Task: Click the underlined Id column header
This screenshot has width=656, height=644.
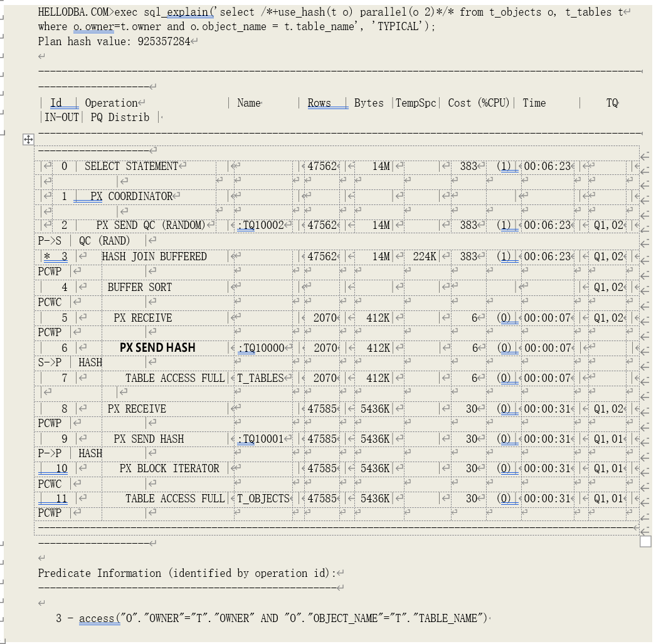Action: tap(56, 103)
